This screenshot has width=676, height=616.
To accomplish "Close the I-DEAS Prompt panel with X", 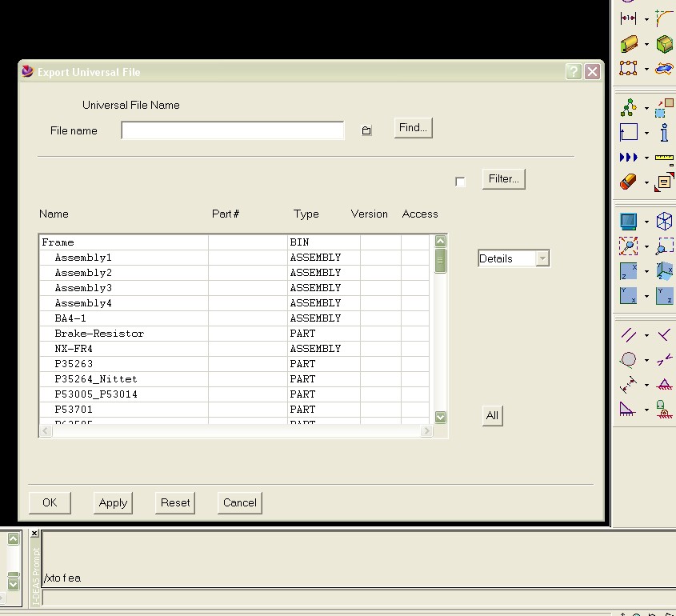I will tap(34, 534).
